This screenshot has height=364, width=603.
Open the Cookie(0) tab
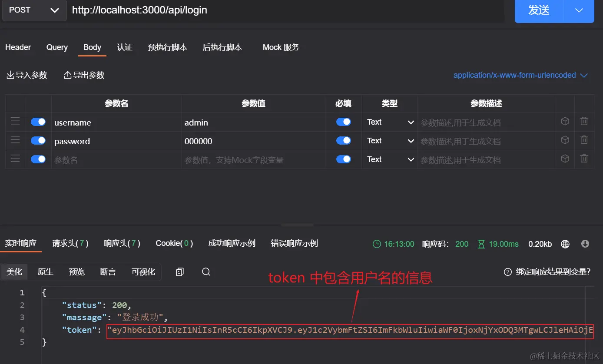click(174, 243)
